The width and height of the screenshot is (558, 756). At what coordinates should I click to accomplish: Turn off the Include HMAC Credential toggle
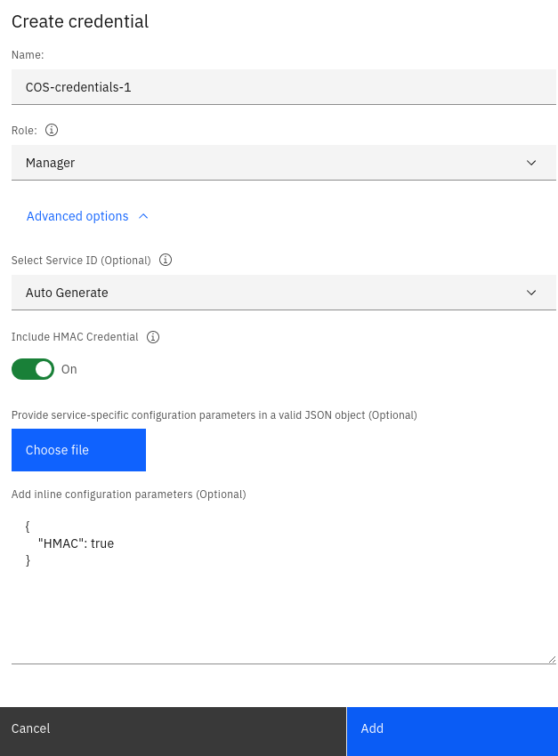point(33,368)
